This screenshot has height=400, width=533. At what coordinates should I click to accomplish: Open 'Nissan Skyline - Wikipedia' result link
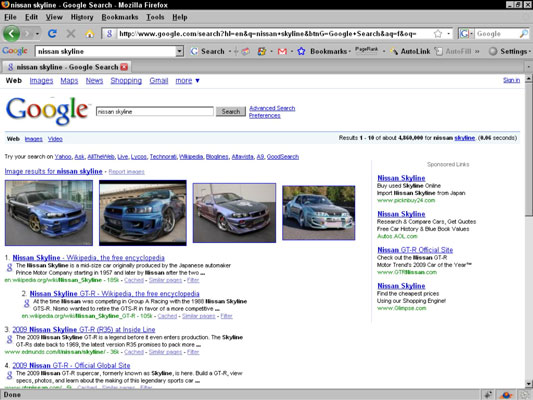[88, 258]
